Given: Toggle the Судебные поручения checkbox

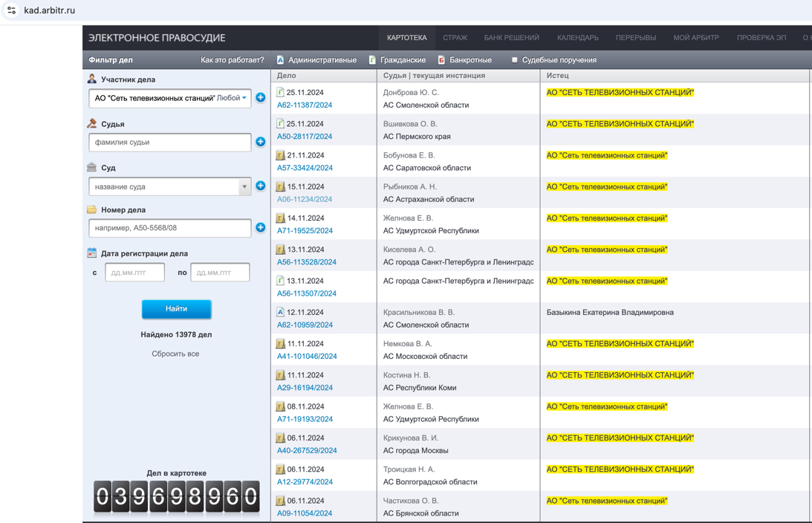Looking at the screenshot, I should pos(514,60).
